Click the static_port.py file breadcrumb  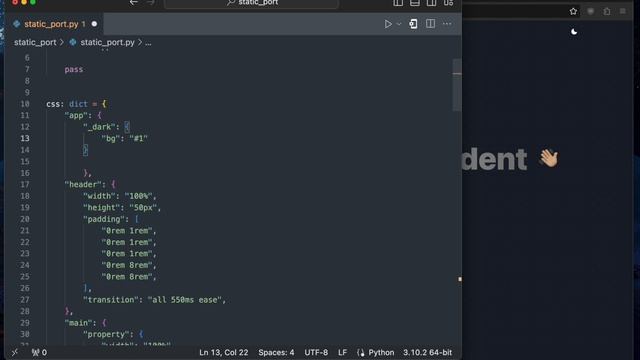click(x=107, y=42)
